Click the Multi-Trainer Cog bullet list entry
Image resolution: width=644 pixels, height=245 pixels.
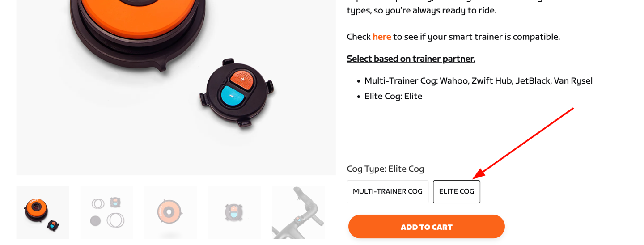click(x=479, y=81)
